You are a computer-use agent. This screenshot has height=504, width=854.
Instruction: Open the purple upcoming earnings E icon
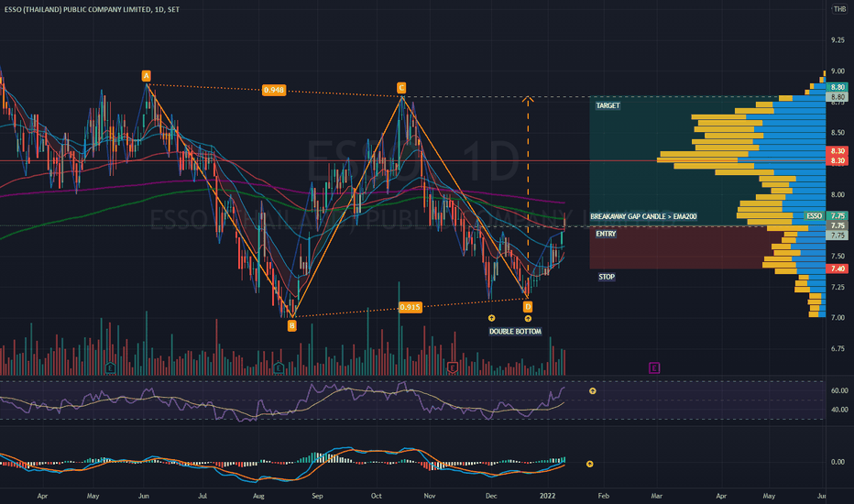pos(654,367)
